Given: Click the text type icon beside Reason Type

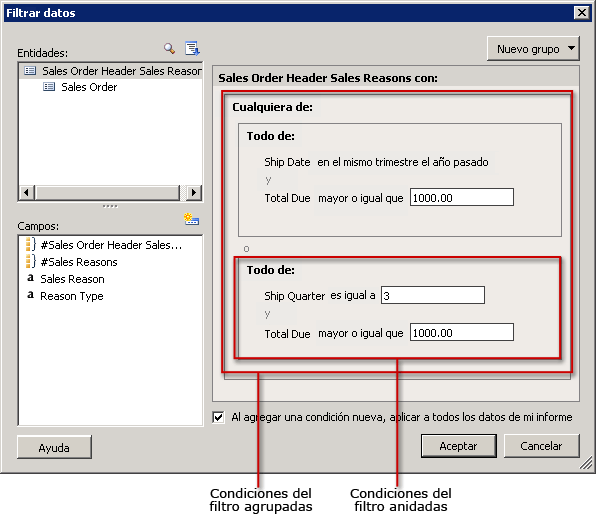Looking at the screenshot, I should 31,295.
